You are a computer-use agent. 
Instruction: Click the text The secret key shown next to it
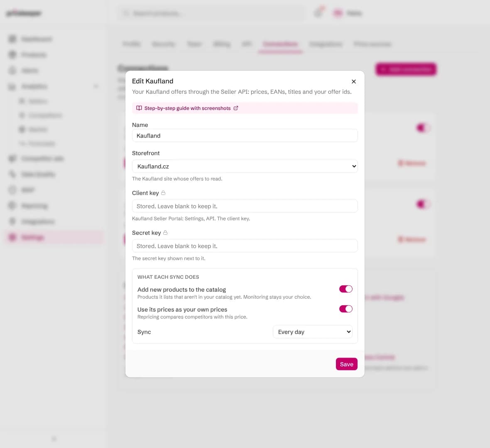(169, 258)
